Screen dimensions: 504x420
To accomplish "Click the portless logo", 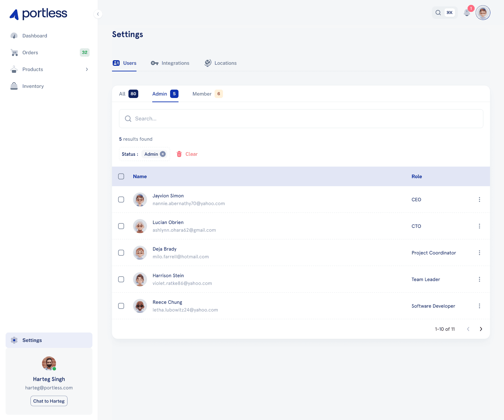I will pyautogui.click(x=38, y=14).
